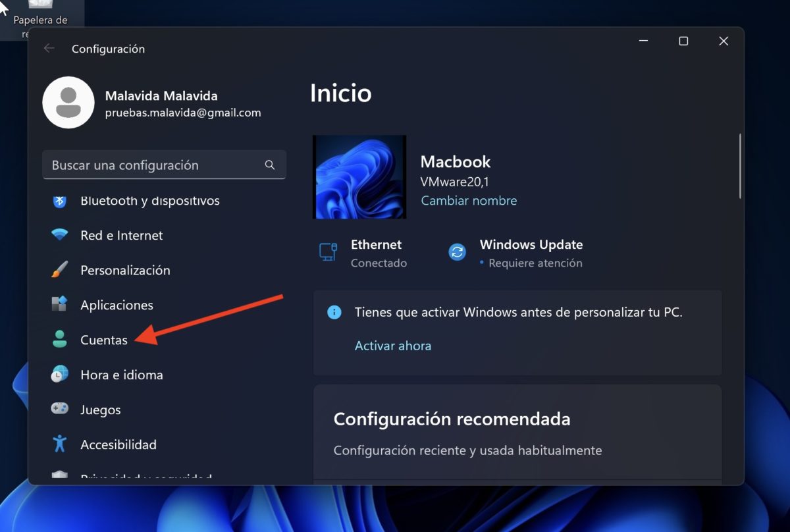
Task: Close the Configuración window
Action: [724, 41]
